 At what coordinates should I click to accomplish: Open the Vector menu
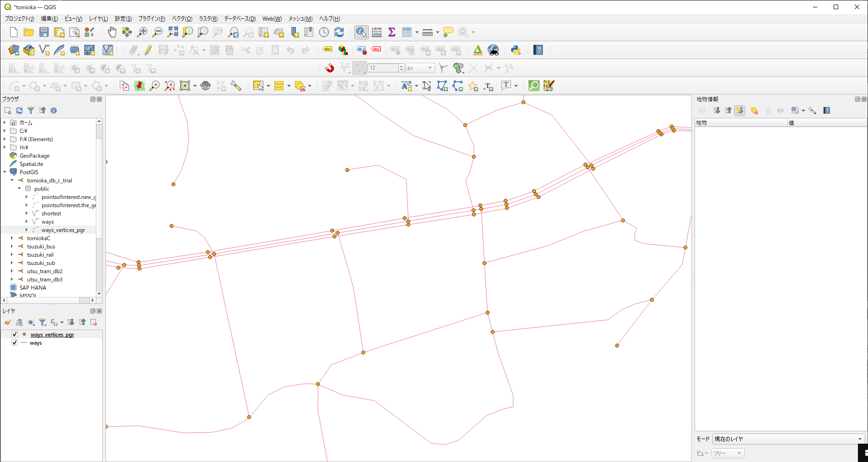tap(182, 19)
